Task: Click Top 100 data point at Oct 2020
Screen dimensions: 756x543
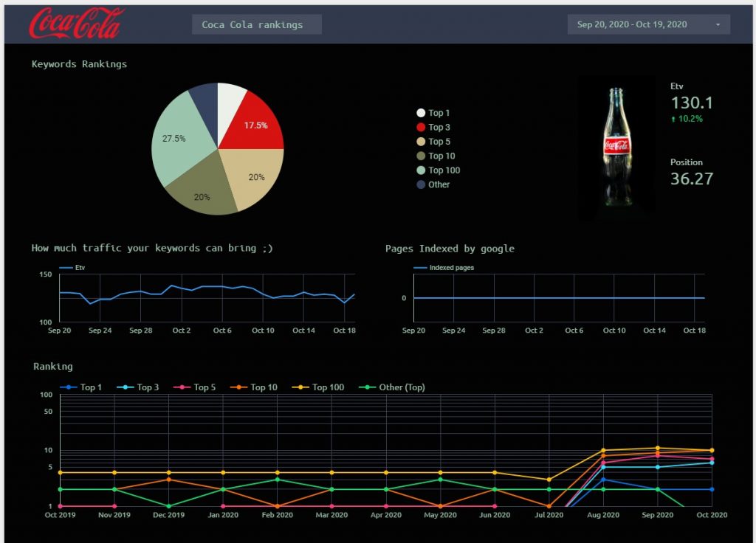Action: click(712, 451)
